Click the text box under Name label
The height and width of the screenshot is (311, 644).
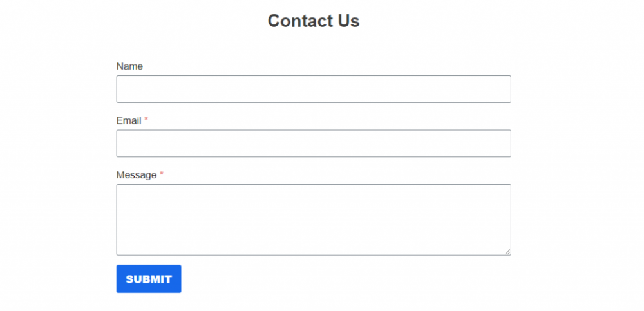[x=314, y=89]
